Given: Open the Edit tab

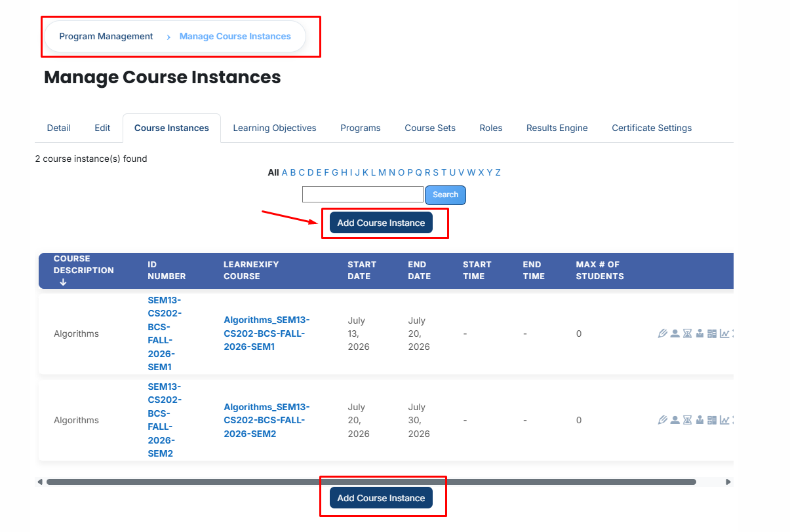Looking at the screenshot, I should point(102,128).
